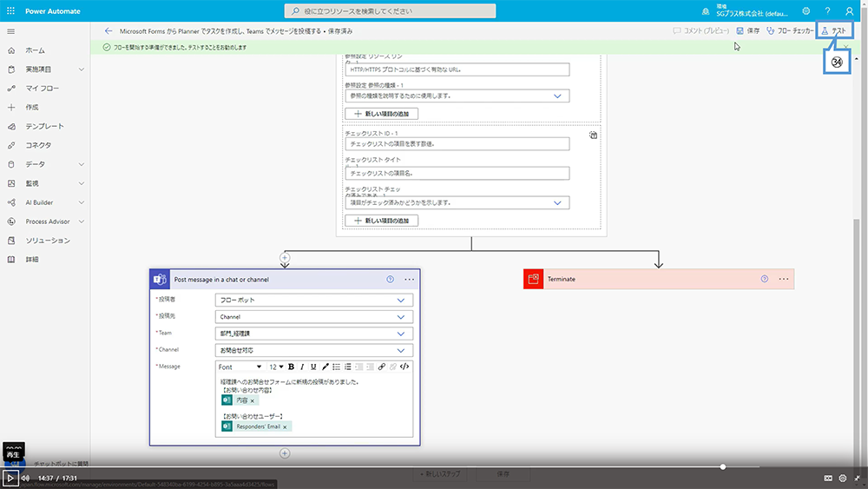Switch to code view in editor
This screenshot has height=489, width=868.
(404, 367)
